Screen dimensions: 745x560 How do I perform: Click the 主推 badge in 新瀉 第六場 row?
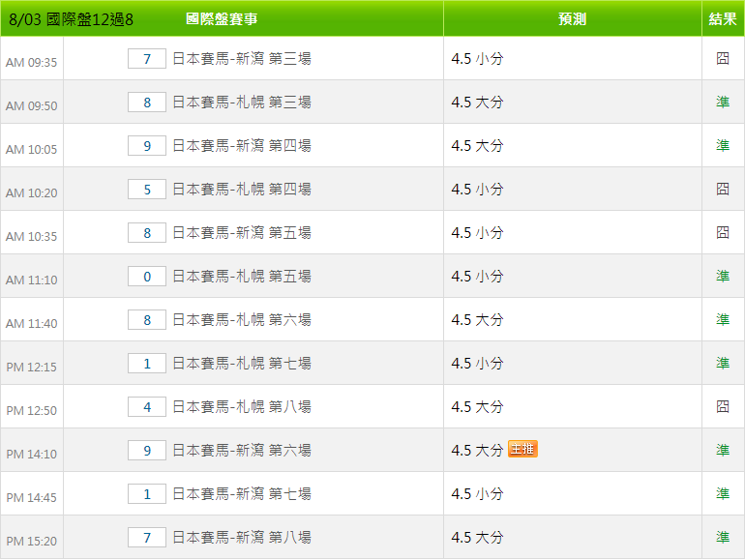(522, 449)
